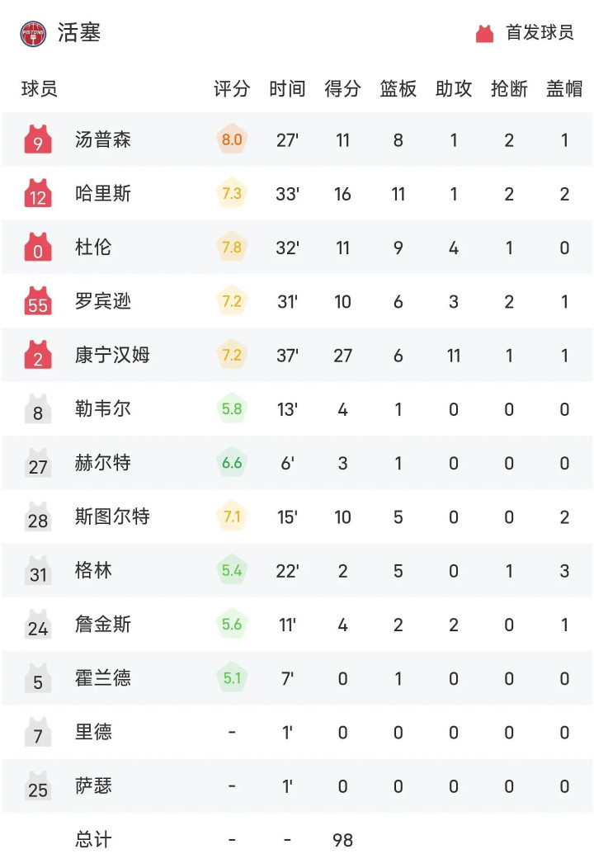The image size is (594, 868).
Task: Click the green 5.1 rating badge
Action: 232,679
